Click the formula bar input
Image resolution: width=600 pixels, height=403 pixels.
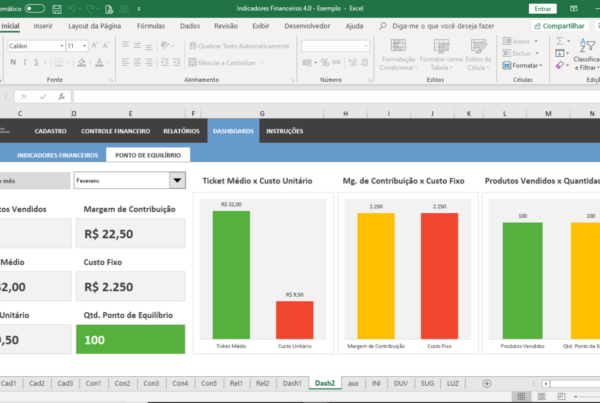336,96
